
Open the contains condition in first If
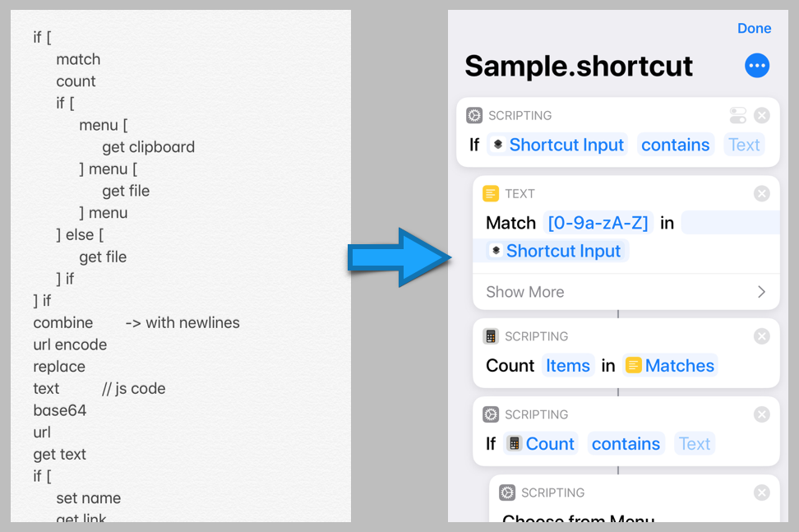tap(675, 145)
